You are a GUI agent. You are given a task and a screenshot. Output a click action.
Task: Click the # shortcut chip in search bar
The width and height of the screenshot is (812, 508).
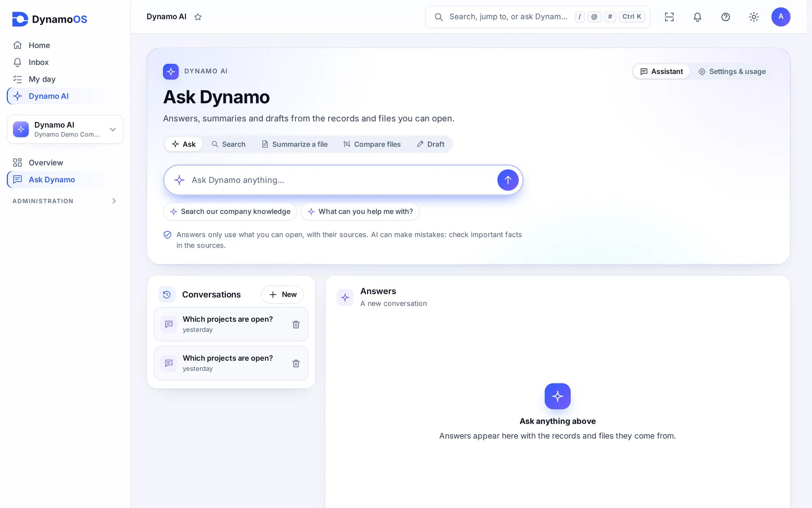610,17
